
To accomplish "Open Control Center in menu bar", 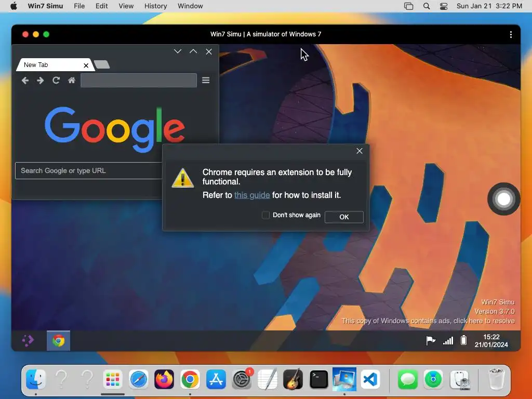I will (444, 6).
